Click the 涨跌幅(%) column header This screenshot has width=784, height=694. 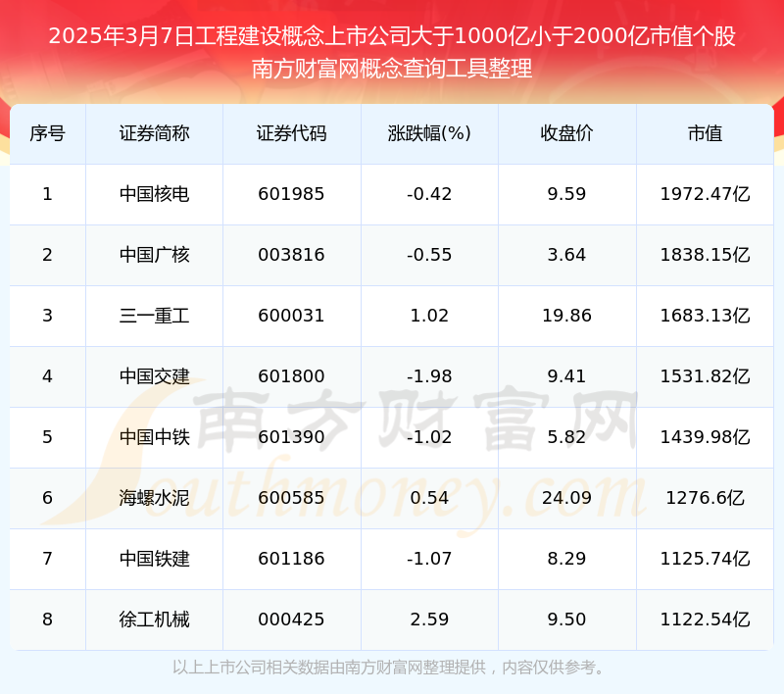[429, 133]
